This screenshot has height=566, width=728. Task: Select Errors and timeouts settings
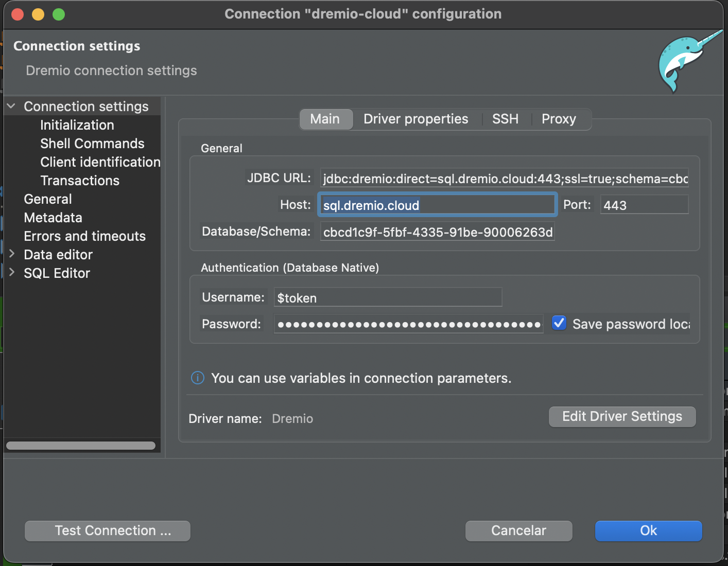coord(84,236)
